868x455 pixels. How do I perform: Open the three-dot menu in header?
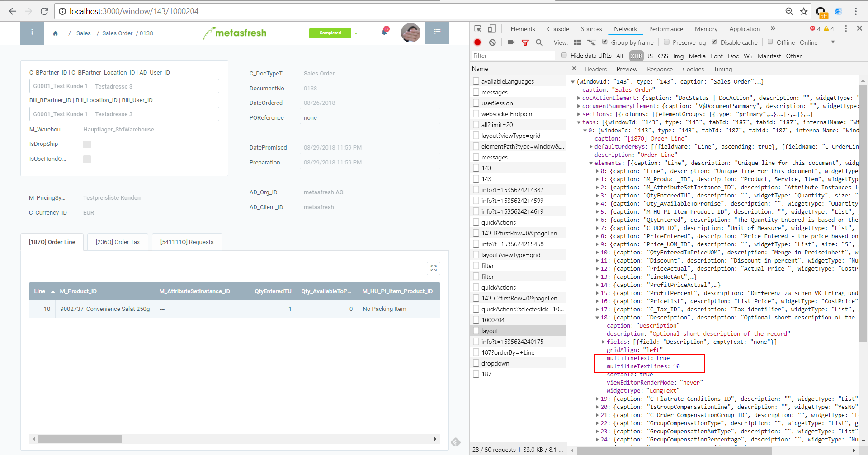click(32, 33)
